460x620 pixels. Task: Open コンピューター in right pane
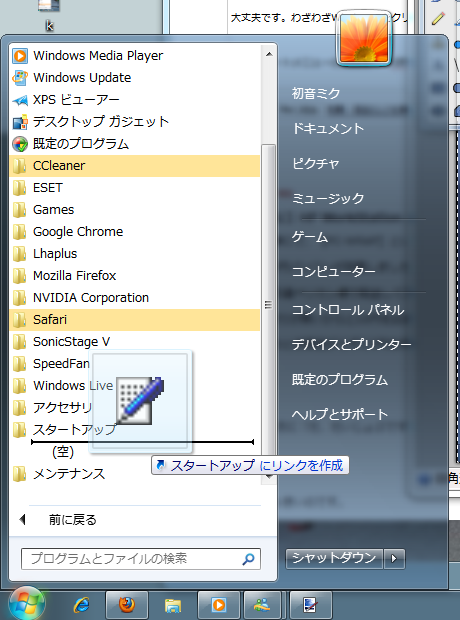(333, 272)
